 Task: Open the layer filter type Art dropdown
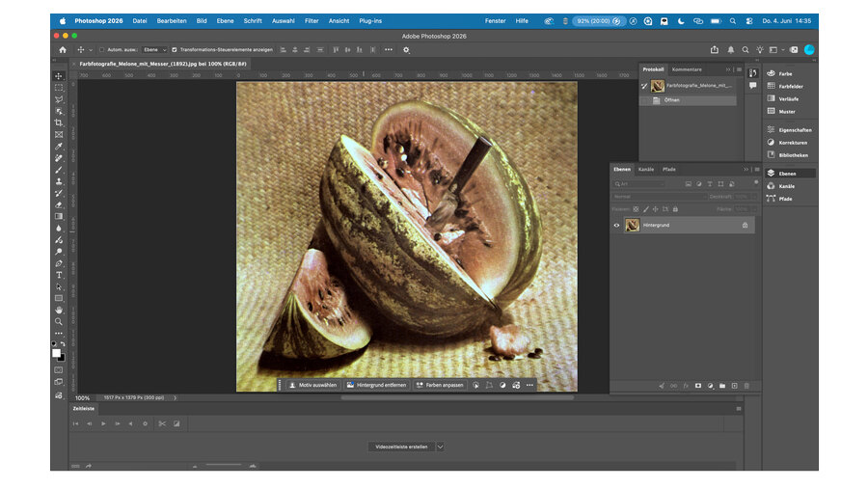638,183
